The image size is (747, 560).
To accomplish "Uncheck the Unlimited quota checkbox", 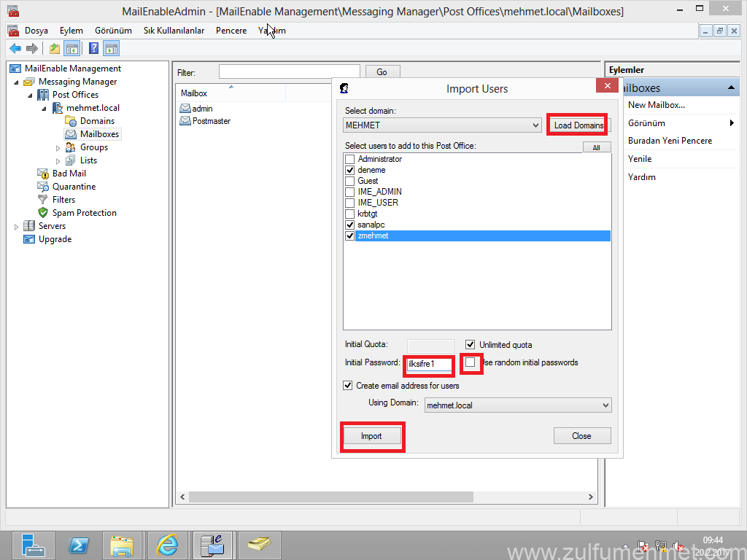I will 471,345.
